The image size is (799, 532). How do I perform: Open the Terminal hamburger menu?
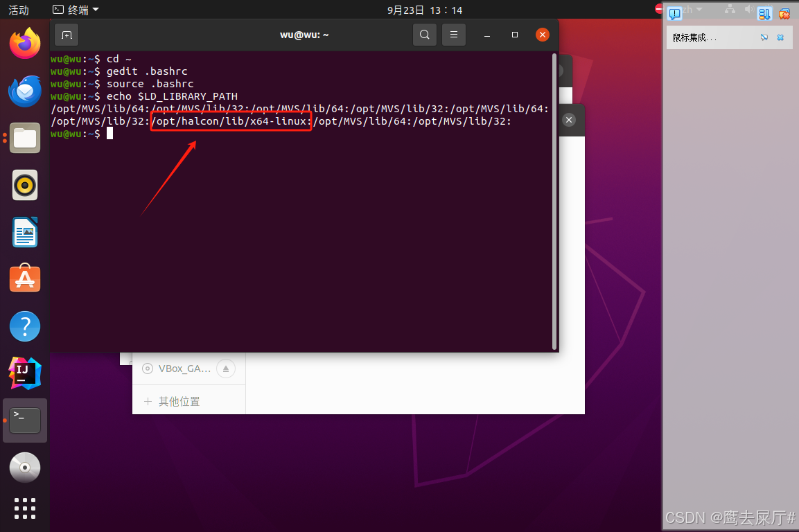pyautogui.click(x=454, y=34)
